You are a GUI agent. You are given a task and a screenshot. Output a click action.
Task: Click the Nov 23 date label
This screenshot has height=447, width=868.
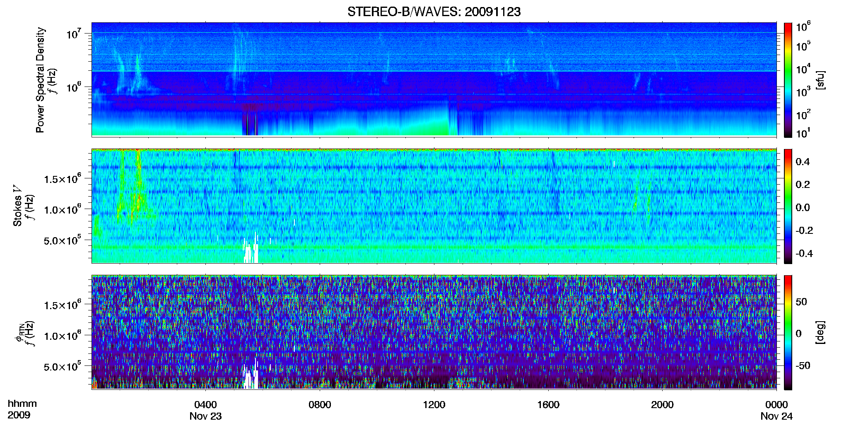[x=205, y=416]
